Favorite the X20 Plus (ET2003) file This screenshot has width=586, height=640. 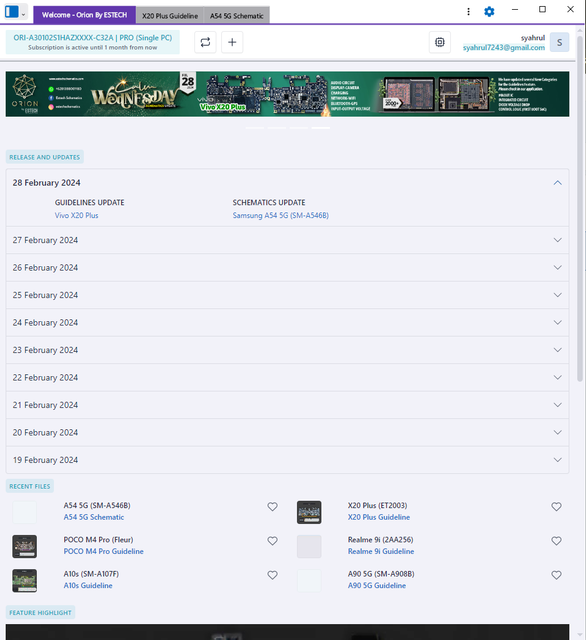coord(557,507)
